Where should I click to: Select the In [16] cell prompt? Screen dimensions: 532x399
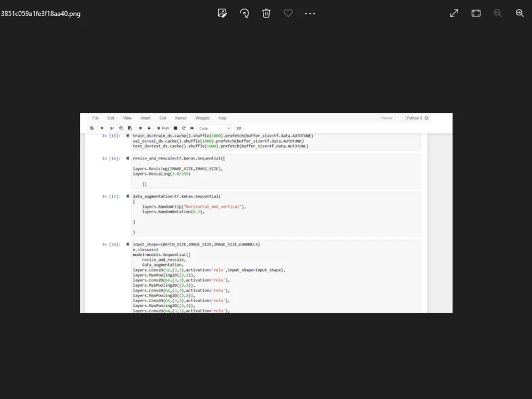(x=111, y=159)
